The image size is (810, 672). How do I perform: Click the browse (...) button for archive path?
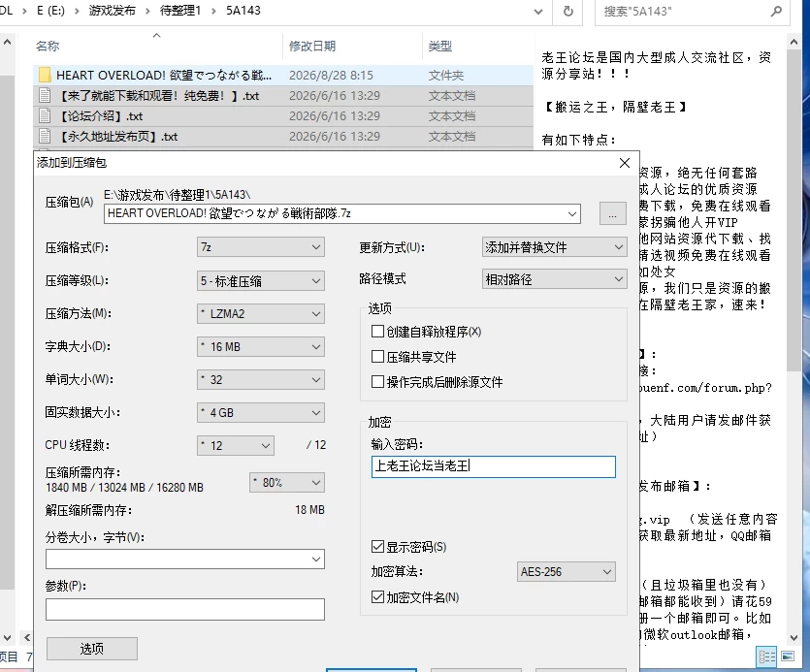coord(613,214)
